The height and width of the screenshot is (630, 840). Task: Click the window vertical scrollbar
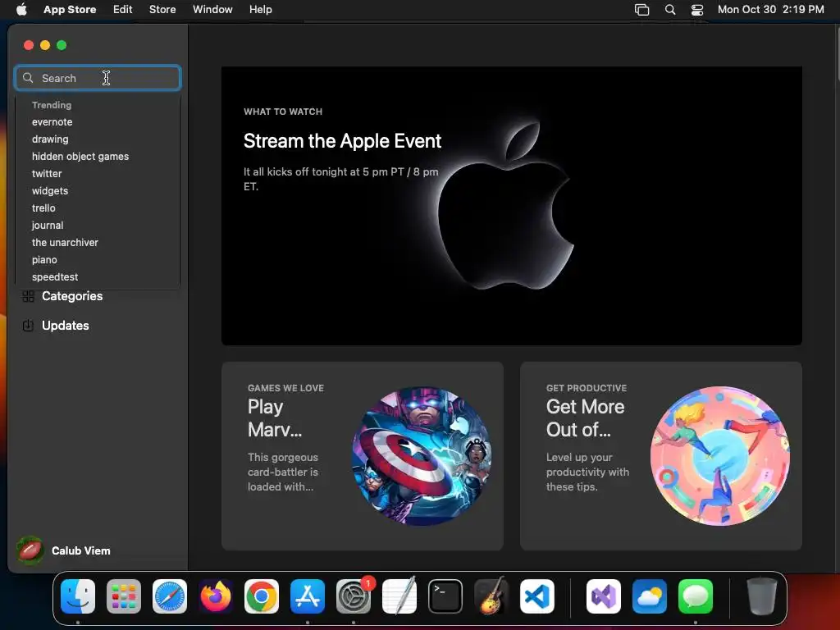coord(837,53)
